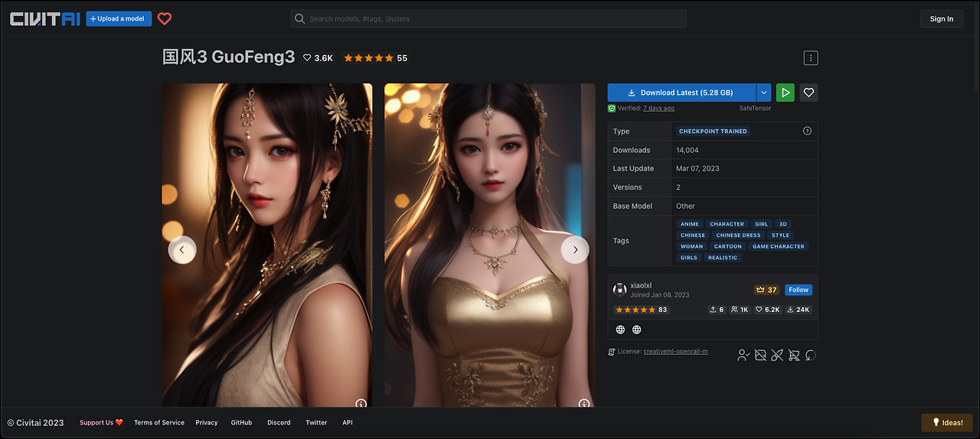The image size is (980, 439).
Task: Expand the download options dropdown arrow
Action: (764, 93)
